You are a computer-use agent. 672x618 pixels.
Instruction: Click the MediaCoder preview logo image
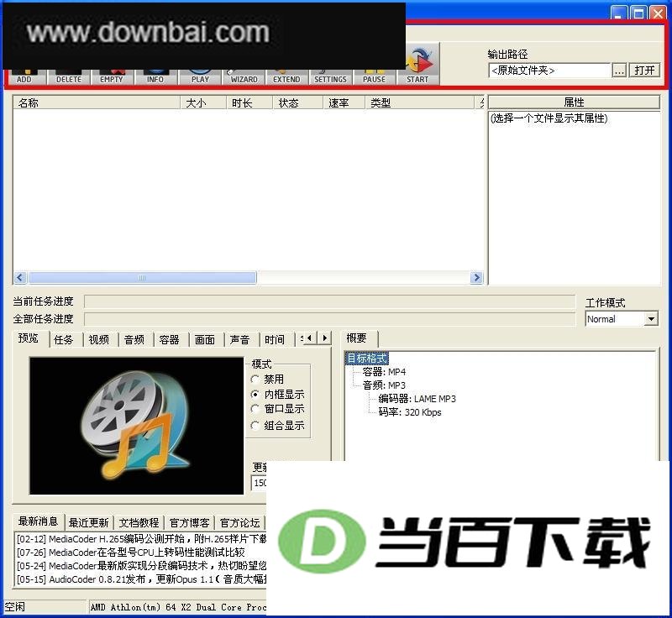(136, 426)
